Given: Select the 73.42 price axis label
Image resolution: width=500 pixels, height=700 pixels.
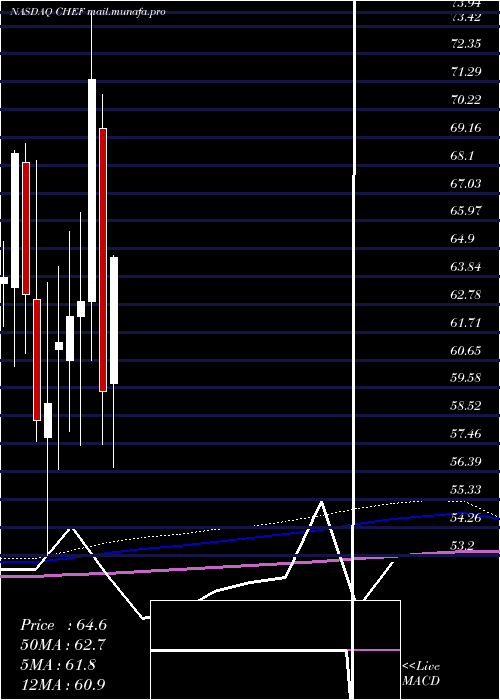Looking at the screenshot, I should click(466, 17).
